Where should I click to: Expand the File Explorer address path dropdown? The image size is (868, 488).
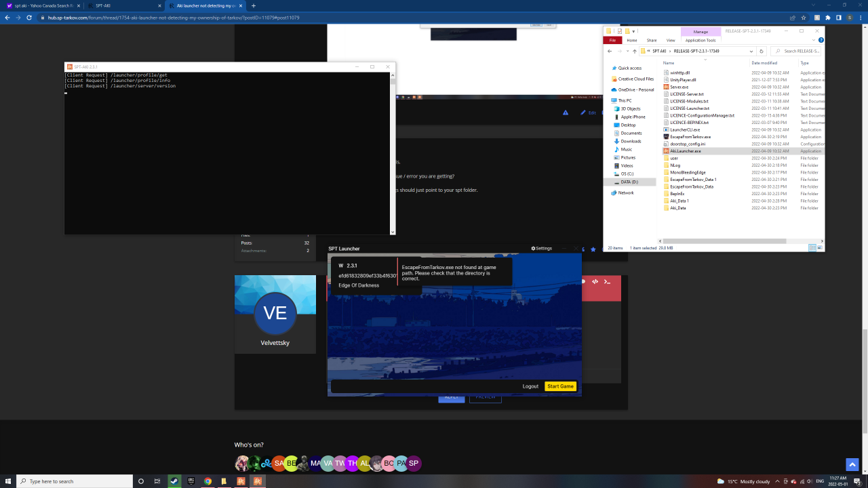(x=751, y=51)
